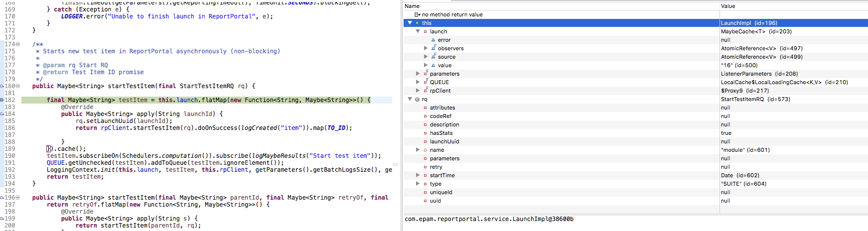Viewport: 868px width, 231px height.
Task: Click the value '"module" (id=601)'
Action: (x=745, y=150)
